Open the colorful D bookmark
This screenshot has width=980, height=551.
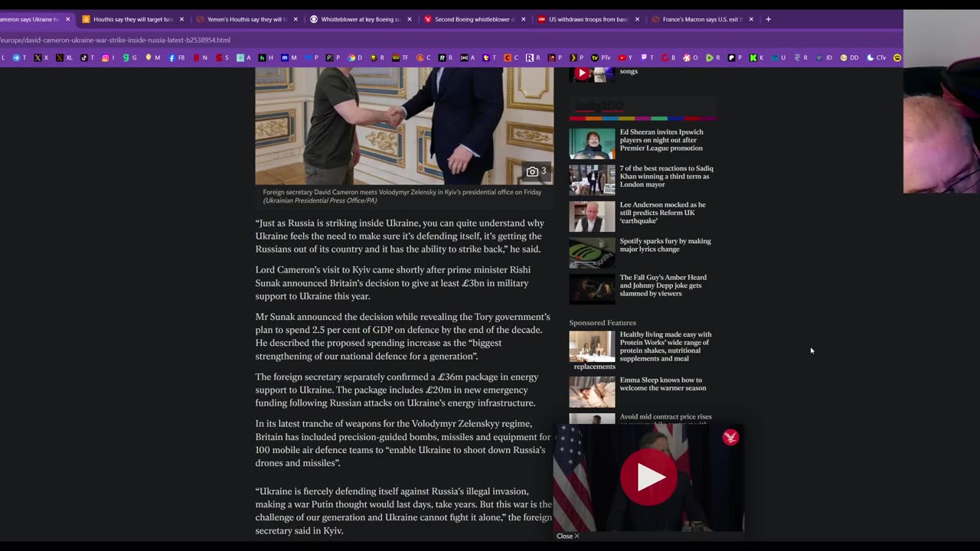pos(354,57)
